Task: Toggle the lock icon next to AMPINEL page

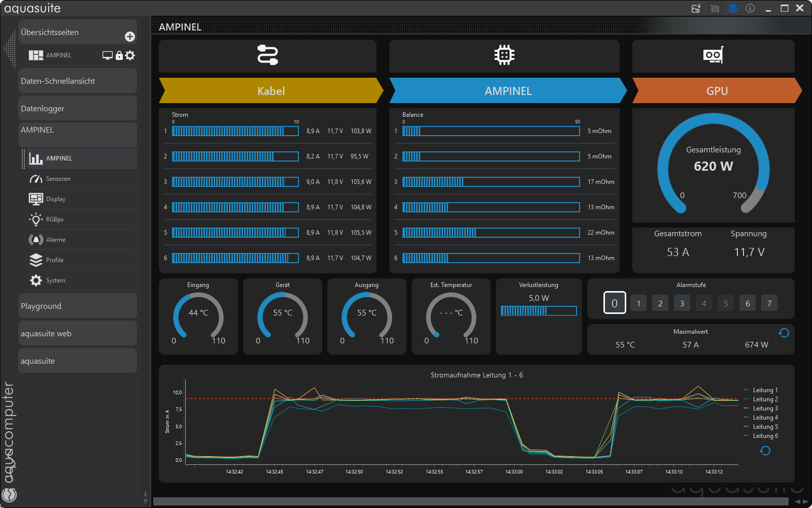Action: [x=119, y=55]
